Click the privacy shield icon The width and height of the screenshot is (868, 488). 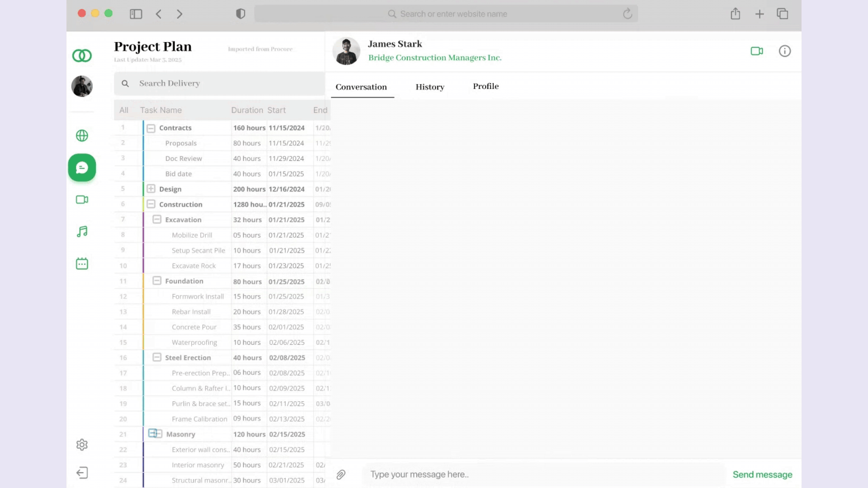(241, 14)
